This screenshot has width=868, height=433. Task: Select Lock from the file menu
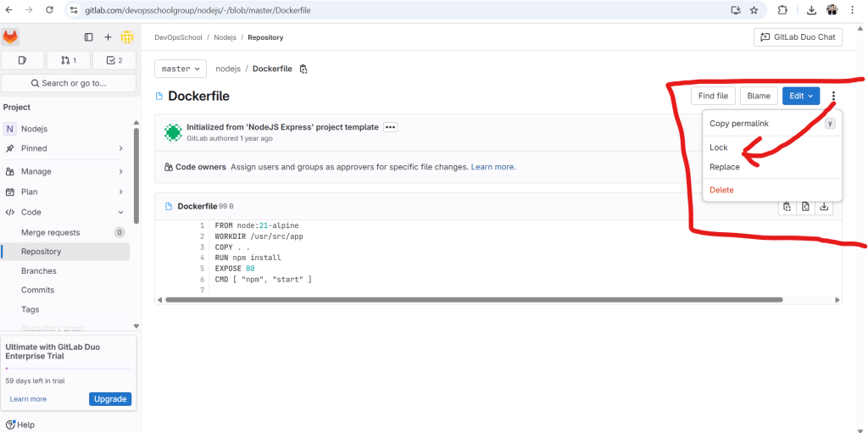(x=719, y=147)
